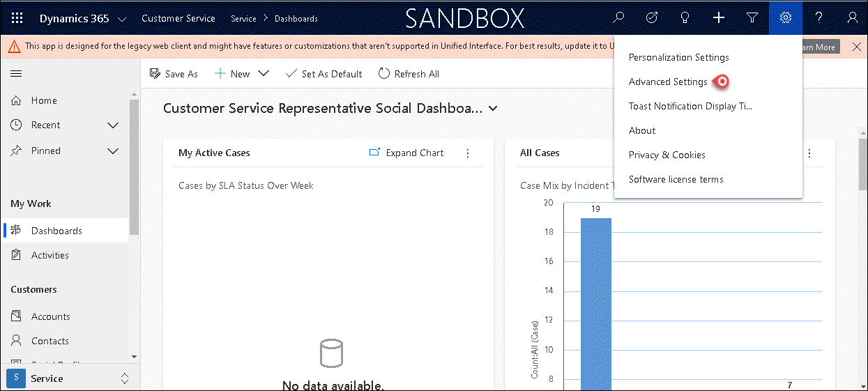Click the lightbulb help icon
868x391 pixels.
click(685, 18)
